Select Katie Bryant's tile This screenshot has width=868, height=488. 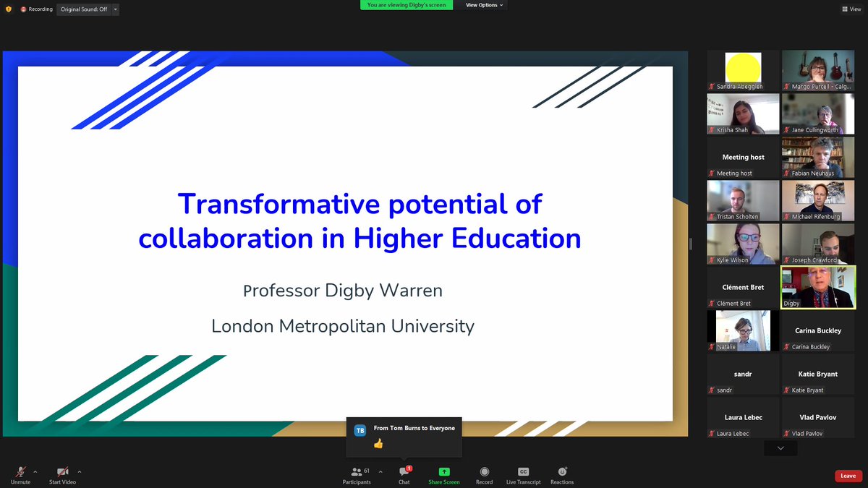point(818,374)
